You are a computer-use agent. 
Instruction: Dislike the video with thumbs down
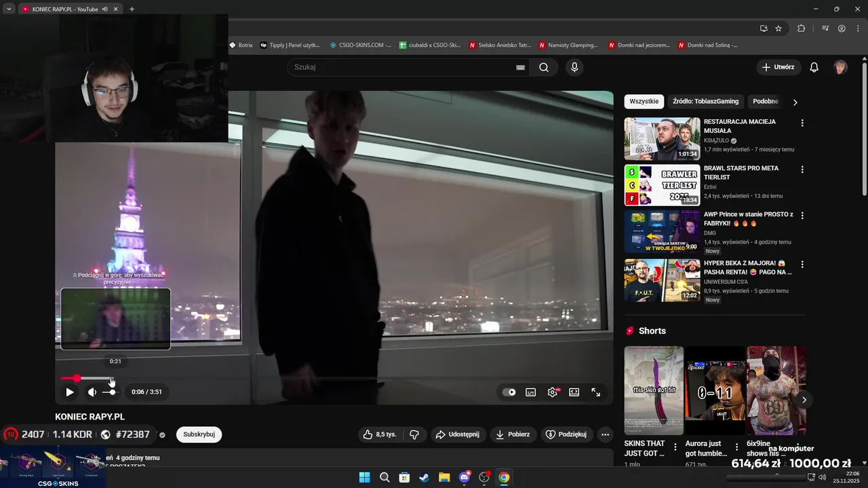[414, 434]
